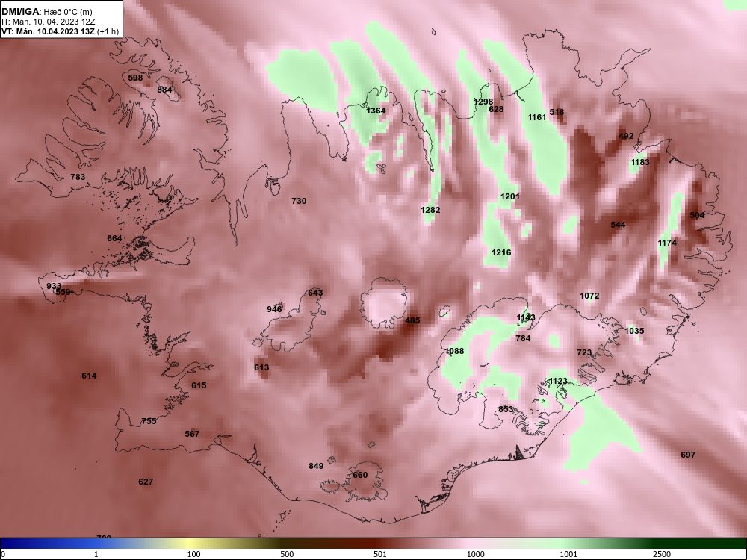
Task: Click the 1216 height value
Action: 501,252
